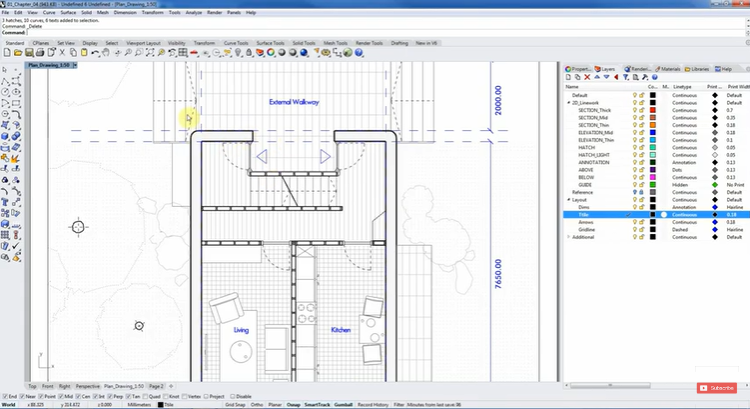750x409 pixels.
Task: Expand the Additional layer group
Action: click(x=567, y=236)
